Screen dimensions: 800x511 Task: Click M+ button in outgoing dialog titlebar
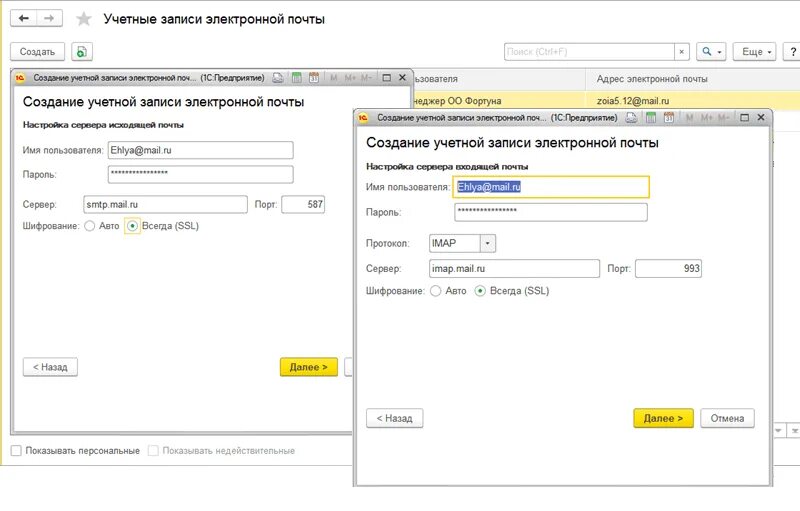[x=350, y=78]
